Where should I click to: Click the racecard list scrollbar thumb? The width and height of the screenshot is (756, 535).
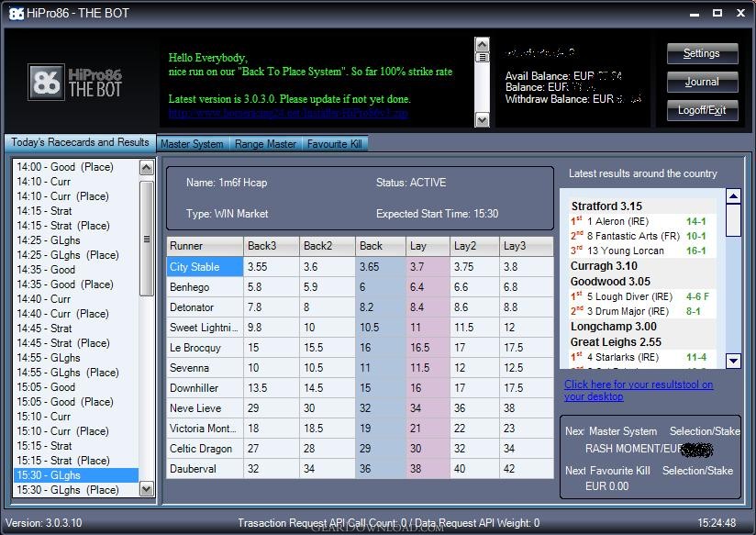pyautogui.click(x=147, y=239)
